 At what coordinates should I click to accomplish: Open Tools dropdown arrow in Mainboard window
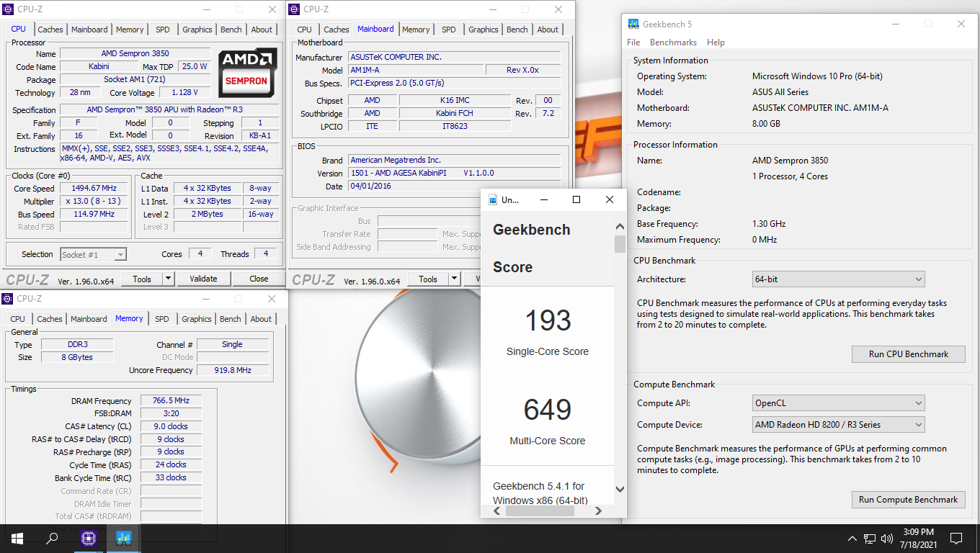455,279
